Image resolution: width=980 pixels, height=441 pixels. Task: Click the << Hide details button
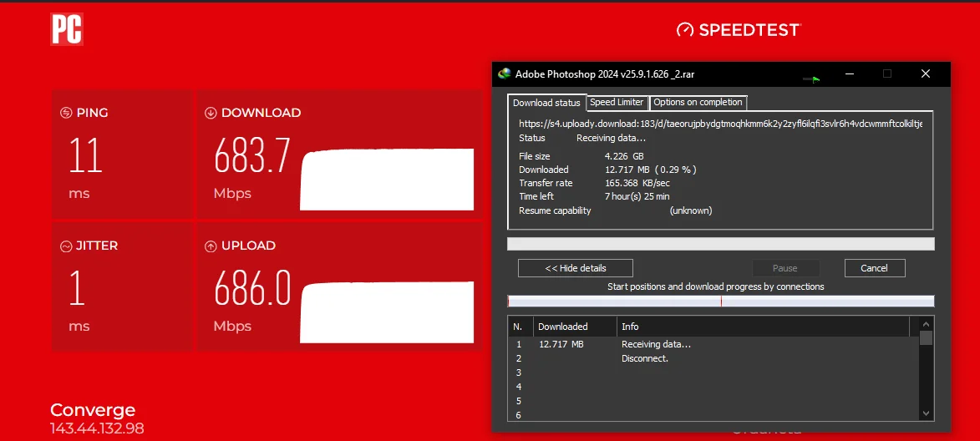(x=576, y=268)
